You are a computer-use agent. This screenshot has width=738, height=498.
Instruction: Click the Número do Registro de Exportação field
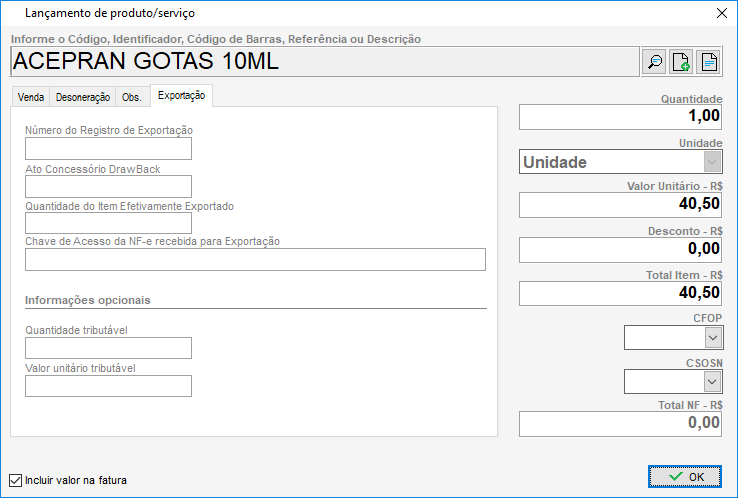pos(108,149)
